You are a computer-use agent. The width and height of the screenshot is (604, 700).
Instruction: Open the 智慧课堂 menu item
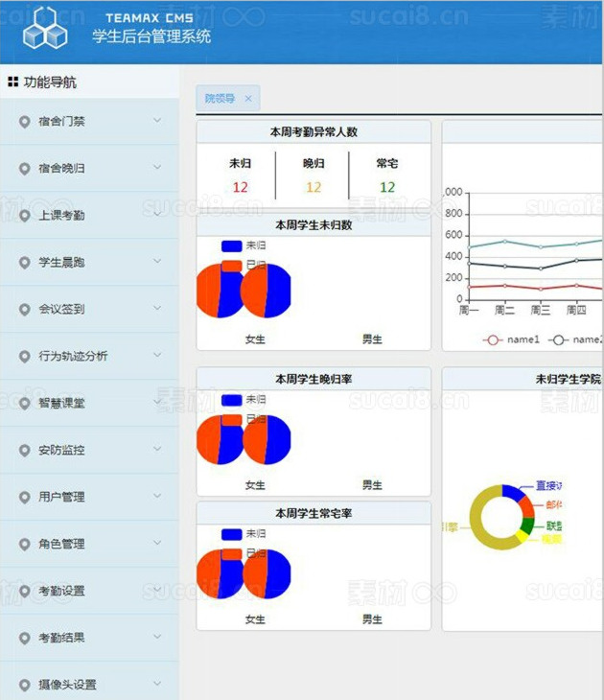(x=89, y=403)
